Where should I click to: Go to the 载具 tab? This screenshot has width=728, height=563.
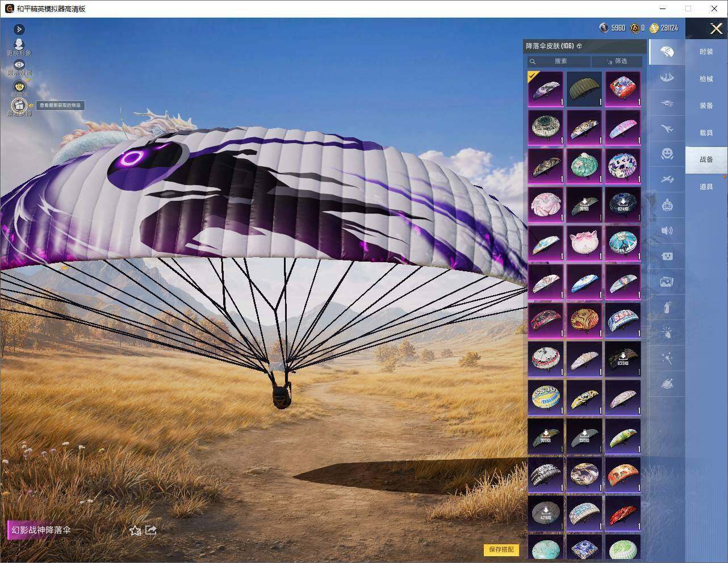pos(706,133)
